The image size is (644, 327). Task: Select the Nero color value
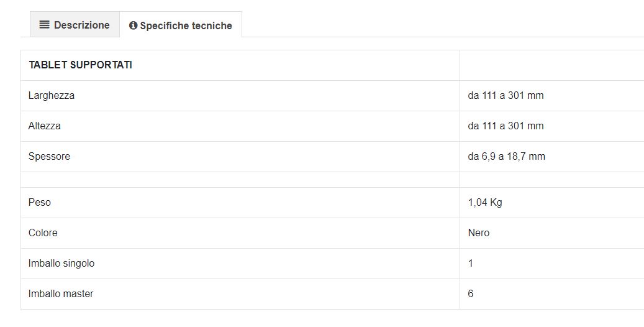[x=478, y=233]
